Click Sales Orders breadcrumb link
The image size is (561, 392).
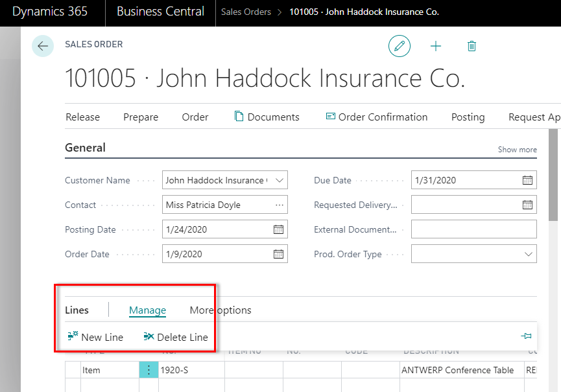246,12
